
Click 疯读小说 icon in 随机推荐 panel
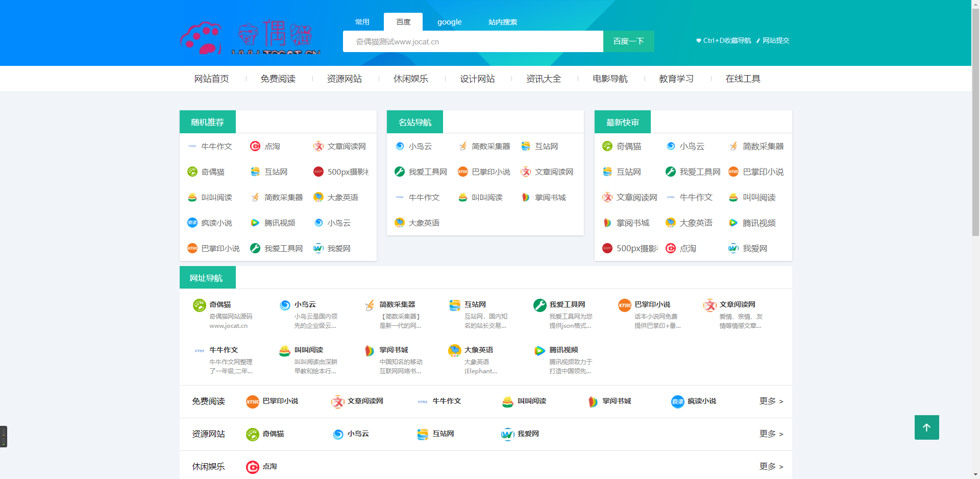[x=192, y=223]
